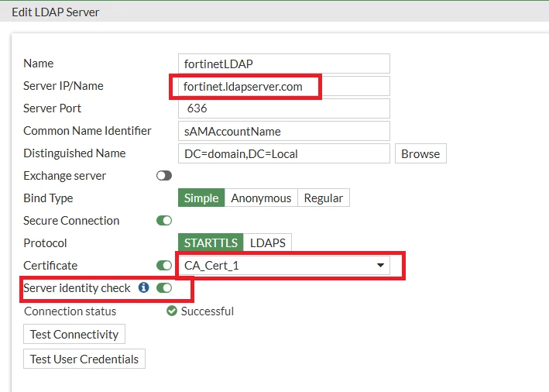Select the Regular bind type
549x392 pixels.
(324, 198)
